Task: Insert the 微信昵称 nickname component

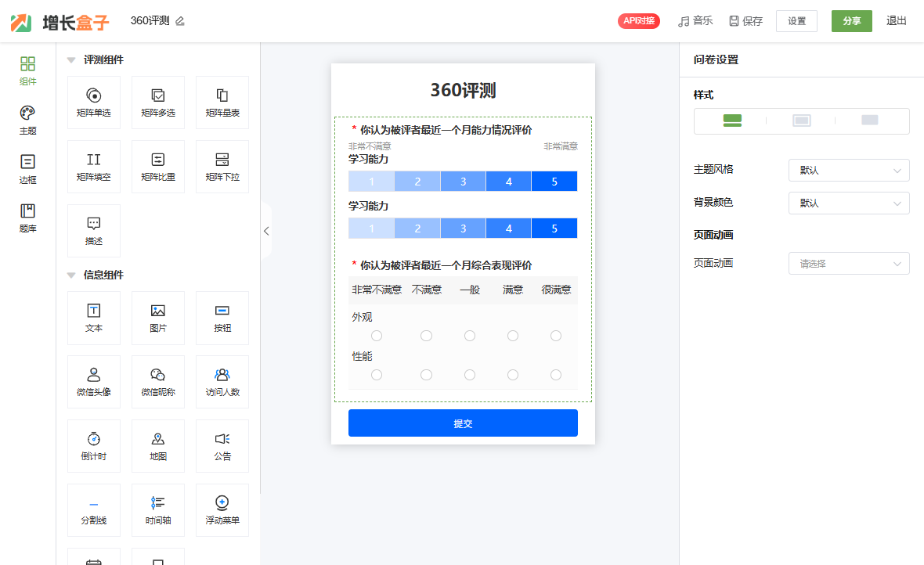Action: pyautogui.click(x=158, y=382)
